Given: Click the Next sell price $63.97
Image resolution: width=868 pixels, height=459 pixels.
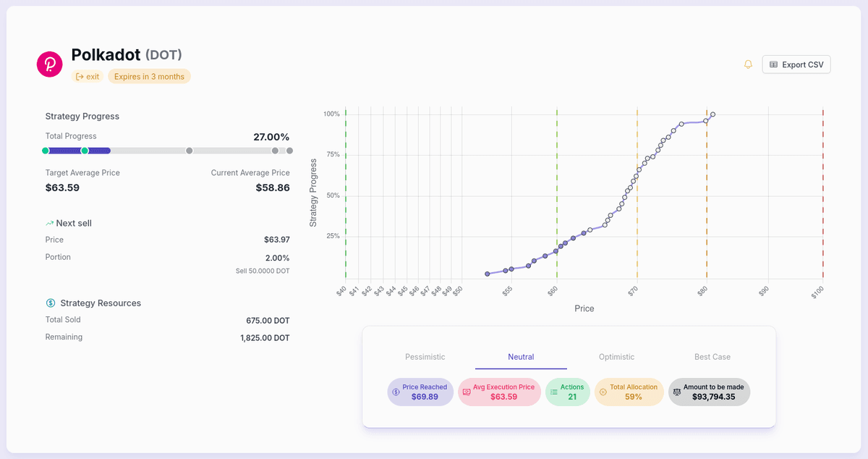Looking at the screenshot, I should point(277,240).
